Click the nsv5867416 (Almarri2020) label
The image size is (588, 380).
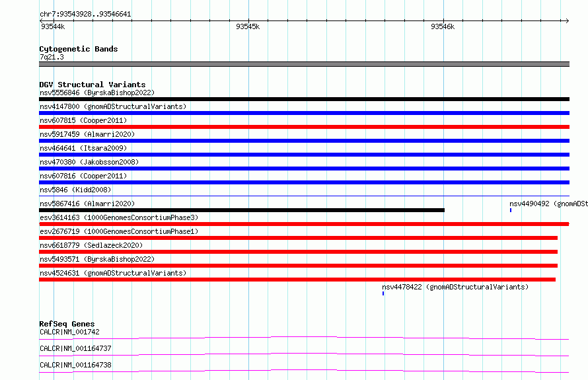87,204
